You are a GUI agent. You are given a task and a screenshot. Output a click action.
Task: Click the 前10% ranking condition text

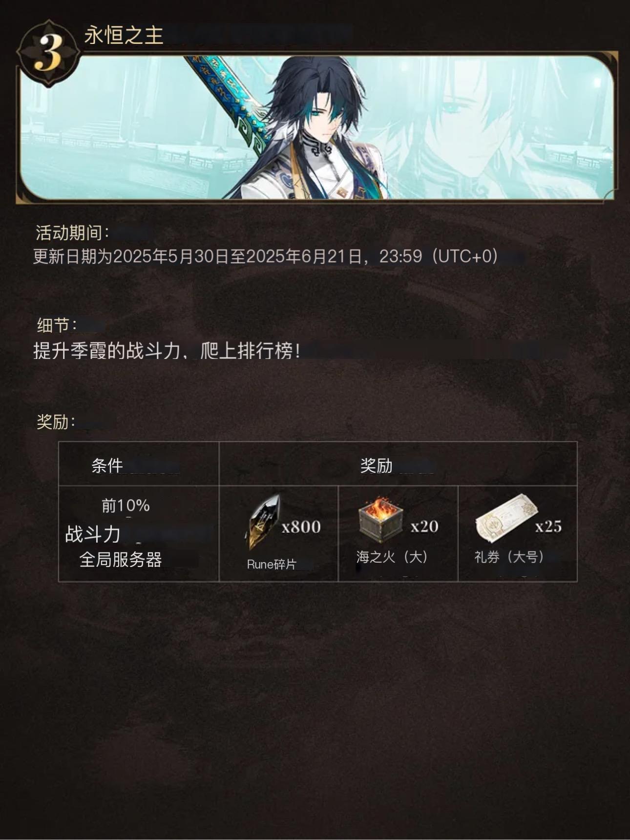tap(126, 505)
